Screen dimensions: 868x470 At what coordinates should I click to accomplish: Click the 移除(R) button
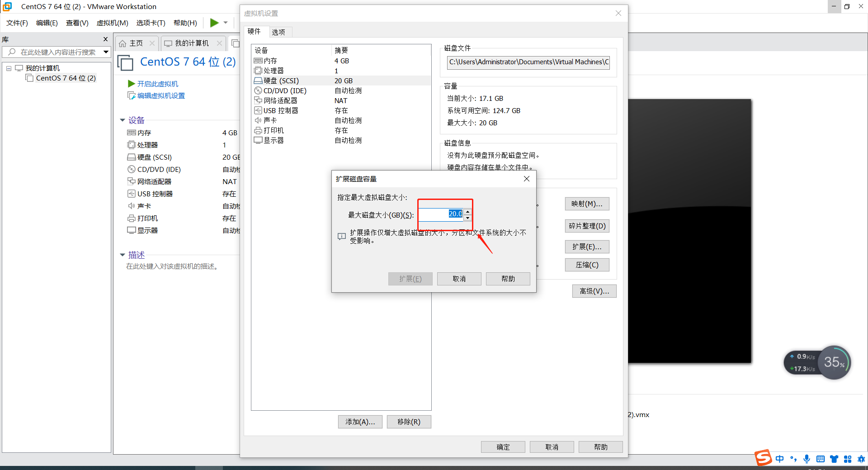pyautogui.click(x=409, y=422)
